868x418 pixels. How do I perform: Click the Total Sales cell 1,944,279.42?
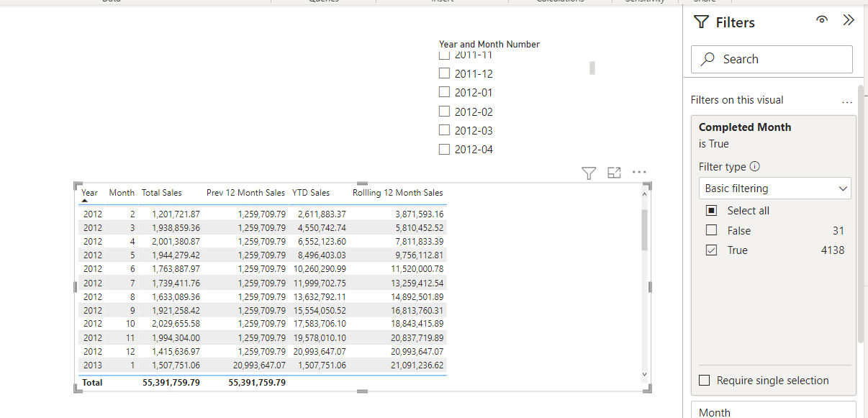(176, 255)
